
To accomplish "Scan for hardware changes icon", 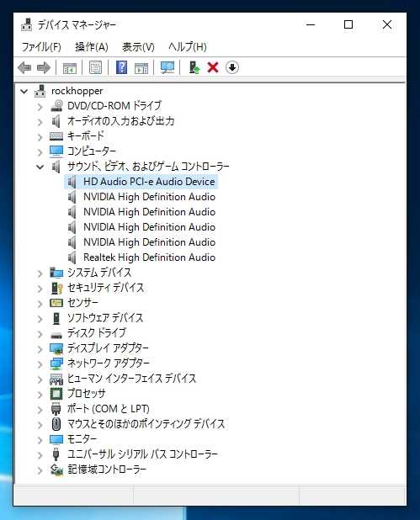I will (x=167, y=67).
